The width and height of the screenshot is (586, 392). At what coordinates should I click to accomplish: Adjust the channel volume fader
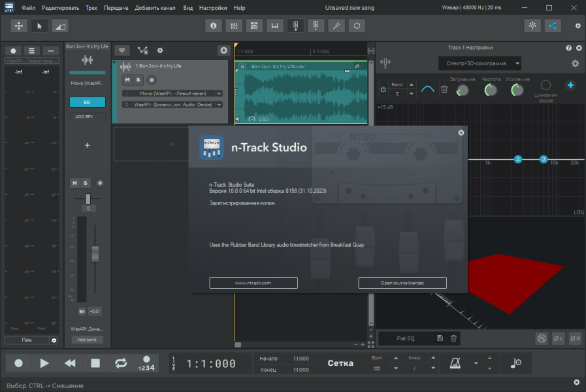click(95, 253)
